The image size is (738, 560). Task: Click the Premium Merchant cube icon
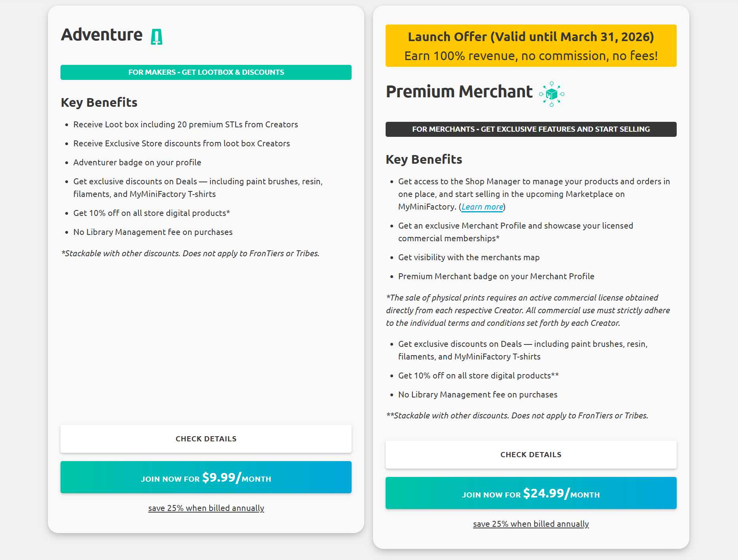pos(551,94)
